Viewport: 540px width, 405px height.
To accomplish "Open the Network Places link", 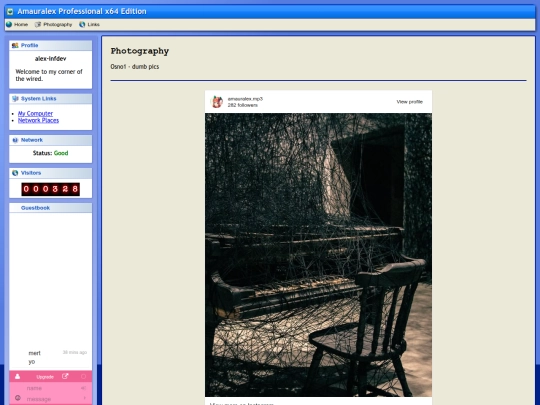I will (x=38, y=120).
